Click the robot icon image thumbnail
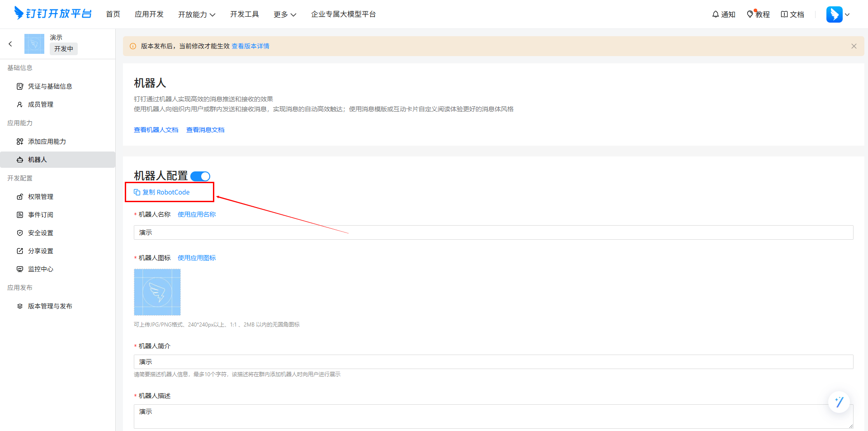The height and width of the screenshot is (431, 868). pos(157,292)
